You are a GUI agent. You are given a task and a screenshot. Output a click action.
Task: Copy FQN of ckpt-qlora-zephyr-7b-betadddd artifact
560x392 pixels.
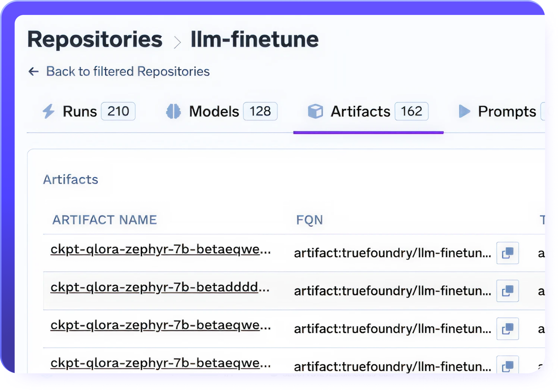pyautogui.click(x=507, y=291)
